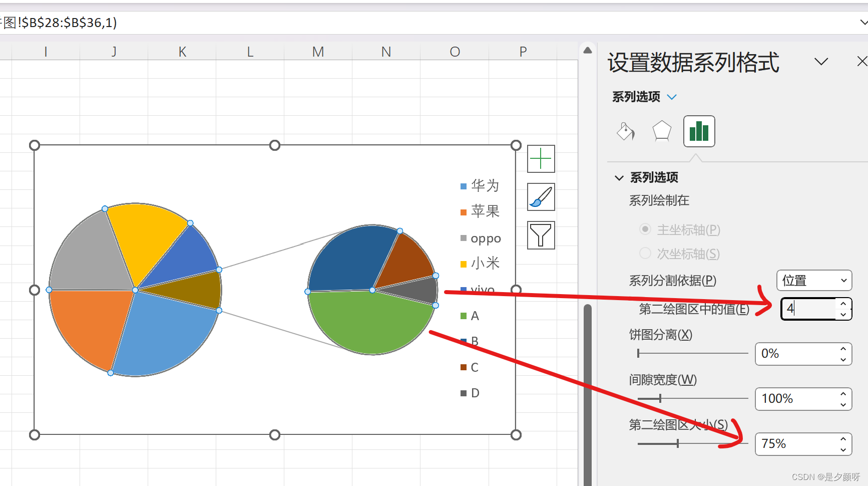Open the 系列选项 dropdown arrow at top
This screenshot has height=486, width=868.
coord(672,97)
